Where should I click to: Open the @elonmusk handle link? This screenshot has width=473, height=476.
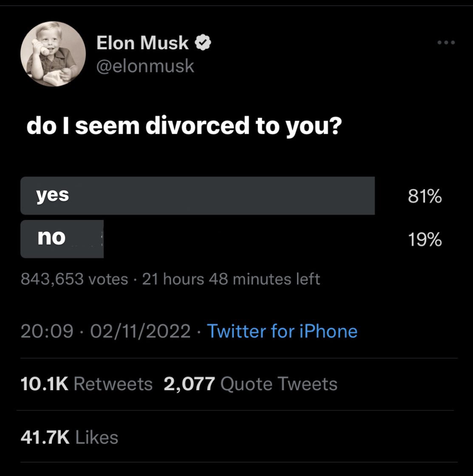coord(145,66)
